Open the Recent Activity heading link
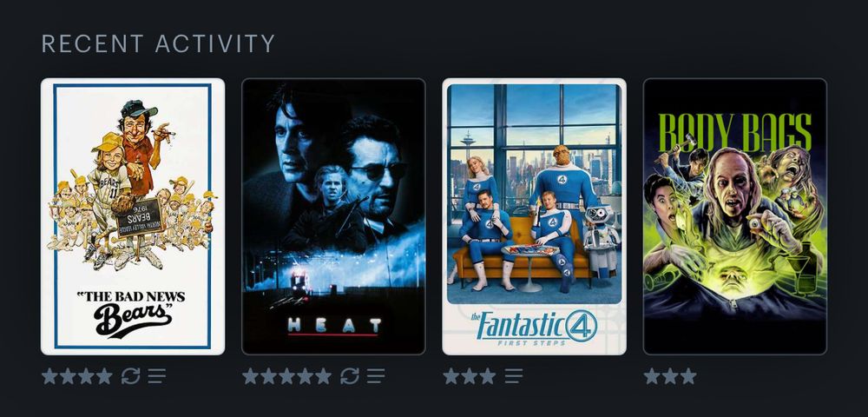This screenshot has height=417, width=868. [x=158, y=43]
